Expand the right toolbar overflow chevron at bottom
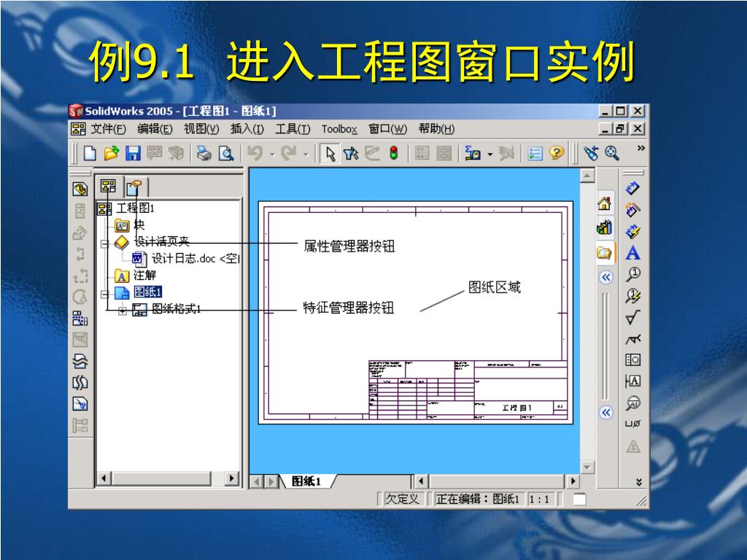The width and height of the screenshot is (747, 560). point(639,482)
